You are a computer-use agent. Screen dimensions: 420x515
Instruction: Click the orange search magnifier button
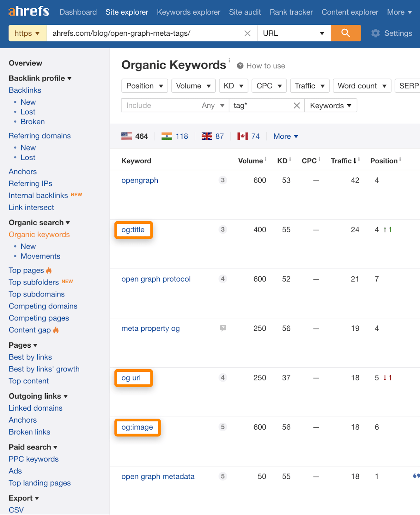[x=346, y=33]
